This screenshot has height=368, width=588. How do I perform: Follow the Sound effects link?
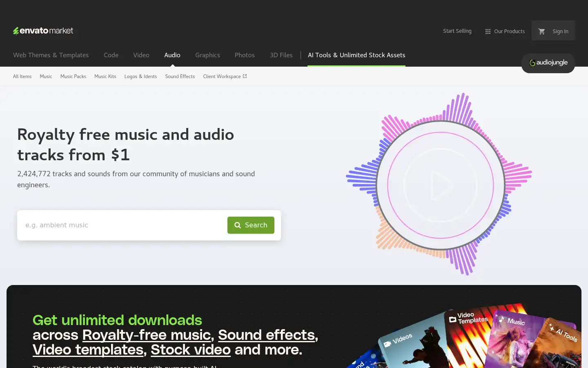click(266, 335)
